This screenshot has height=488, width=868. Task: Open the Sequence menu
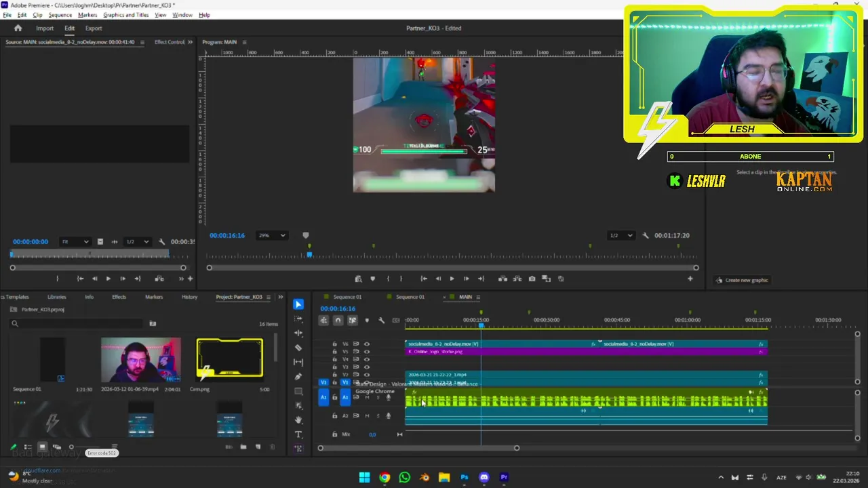tap(60, 15)
